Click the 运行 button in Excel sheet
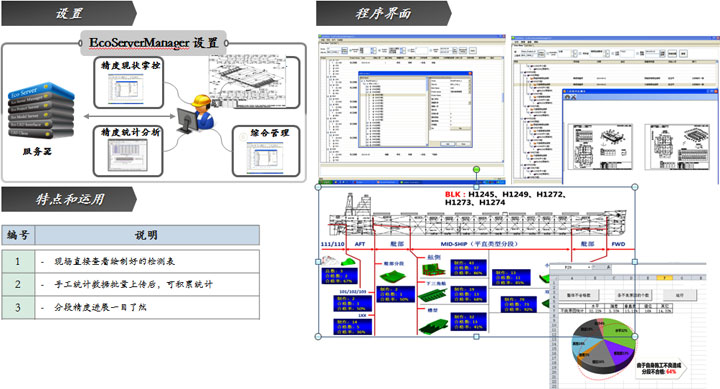The image size is (720, 389). pos(680,295)
